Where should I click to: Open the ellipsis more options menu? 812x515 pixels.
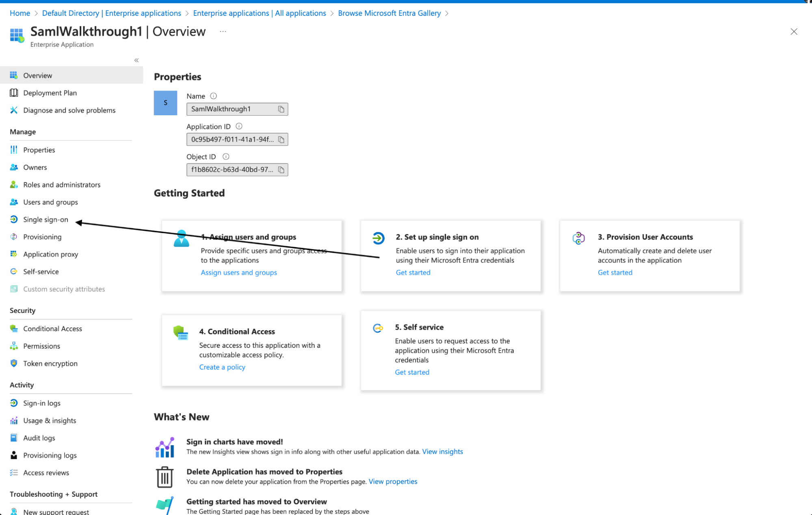pyautogui.click(x=223, y=32)
